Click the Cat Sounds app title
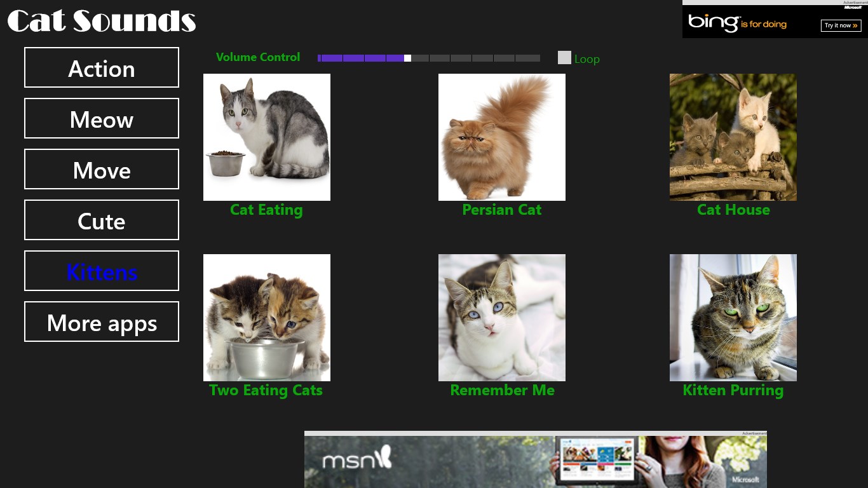Image resolution: width=868 pixels, height=488 pixels. pyautogui.click(x=102, y=21)
